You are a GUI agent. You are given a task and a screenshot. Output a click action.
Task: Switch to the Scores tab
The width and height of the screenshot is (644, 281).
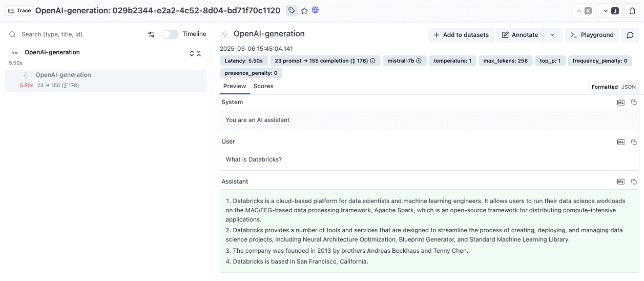coord(263,86)
